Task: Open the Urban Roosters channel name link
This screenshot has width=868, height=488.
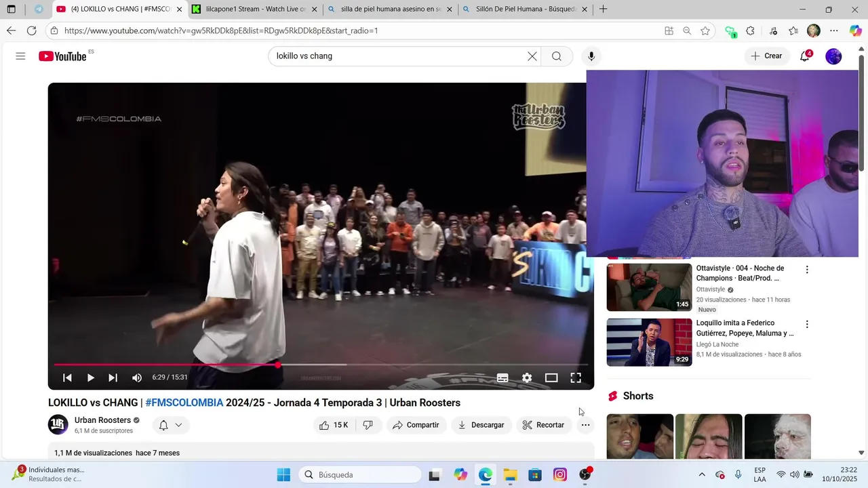Action: [x=102, y=420]
